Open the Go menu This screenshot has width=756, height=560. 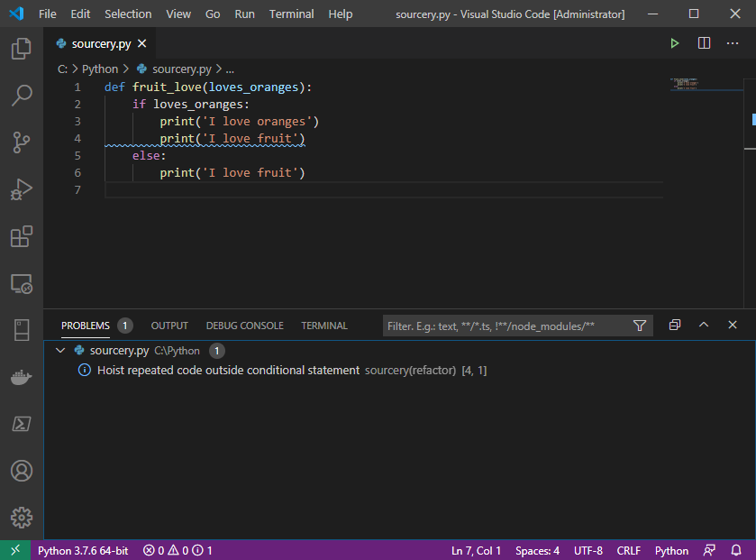point(213,14)
